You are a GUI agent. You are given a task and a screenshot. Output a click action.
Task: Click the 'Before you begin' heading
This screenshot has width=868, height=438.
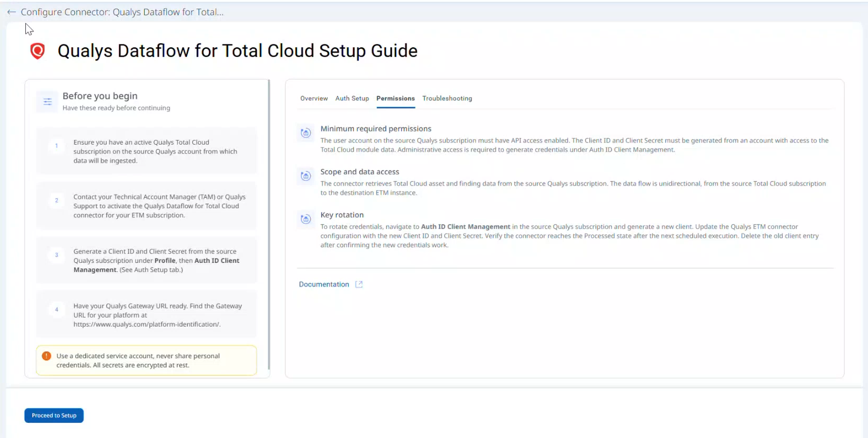click(x=100, y=96)
